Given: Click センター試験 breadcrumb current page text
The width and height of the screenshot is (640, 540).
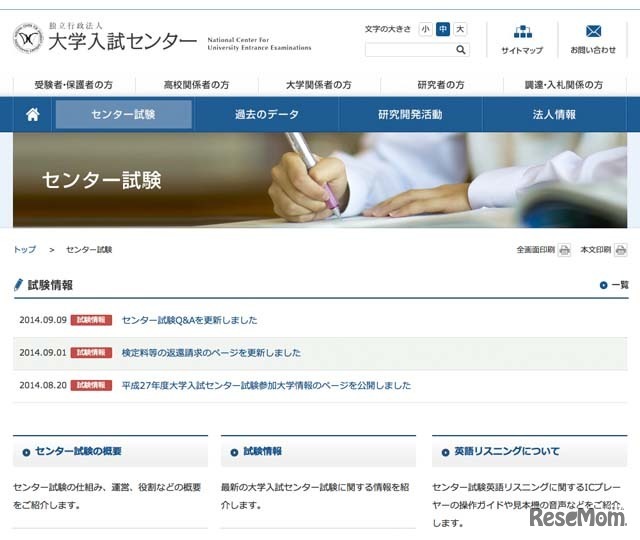Looking at the screenshot, I should 89,249.
